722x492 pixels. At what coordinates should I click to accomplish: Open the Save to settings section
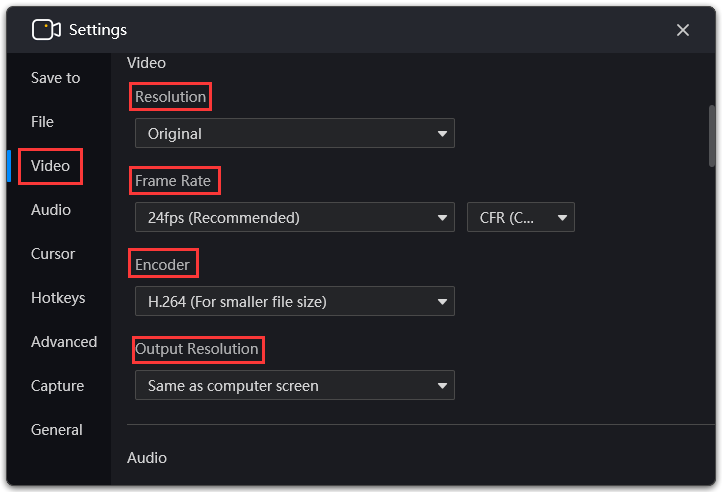[56, 78]
